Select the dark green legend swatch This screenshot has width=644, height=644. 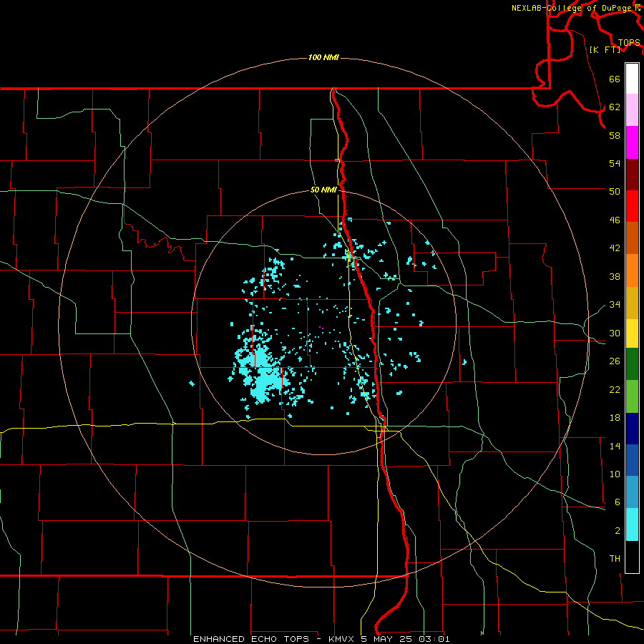(x=632, y=364)
